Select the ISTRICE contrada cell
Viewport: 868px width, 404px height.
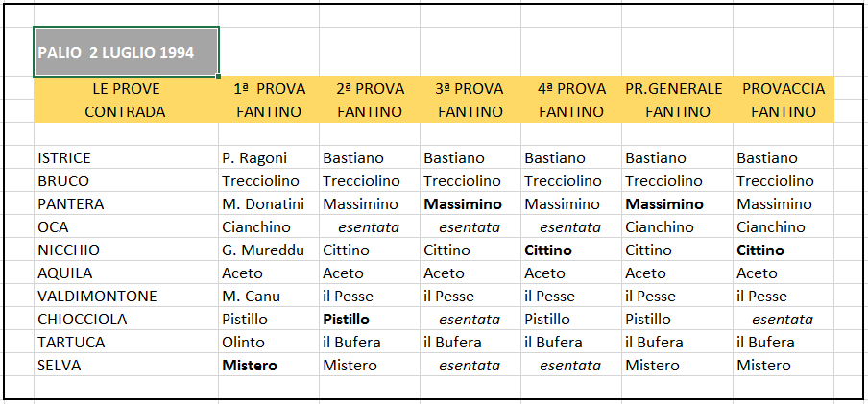pos(126,157)
